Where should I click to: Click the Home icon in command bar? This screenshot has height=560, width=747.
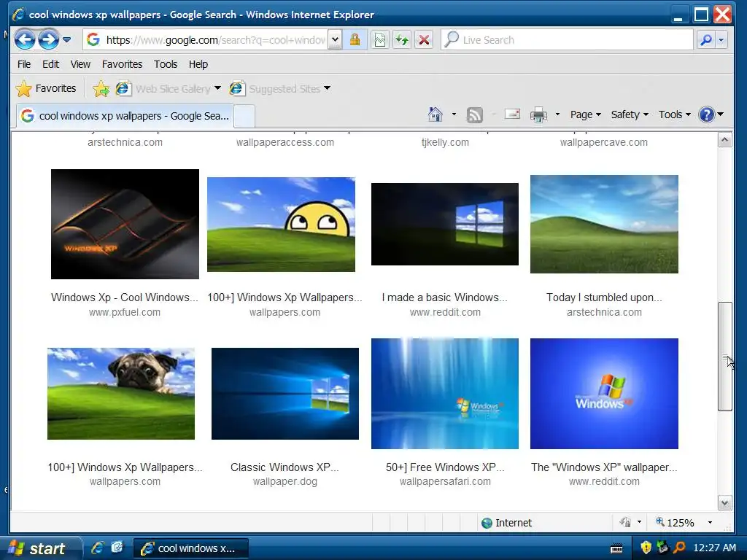(x=435, y=114)
